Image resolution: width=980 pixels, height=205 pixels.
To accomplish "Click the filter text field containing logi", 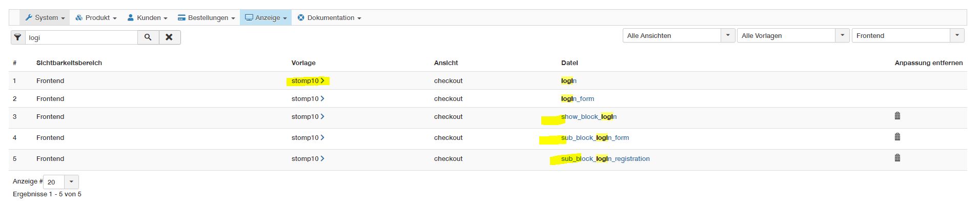I will click(x=81, y=37).
